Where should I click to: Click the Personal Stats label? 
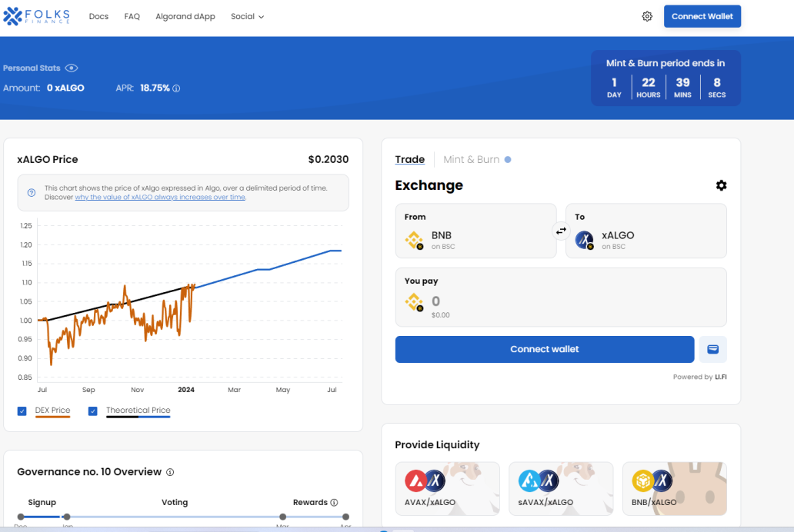click(x=32, y=68)
